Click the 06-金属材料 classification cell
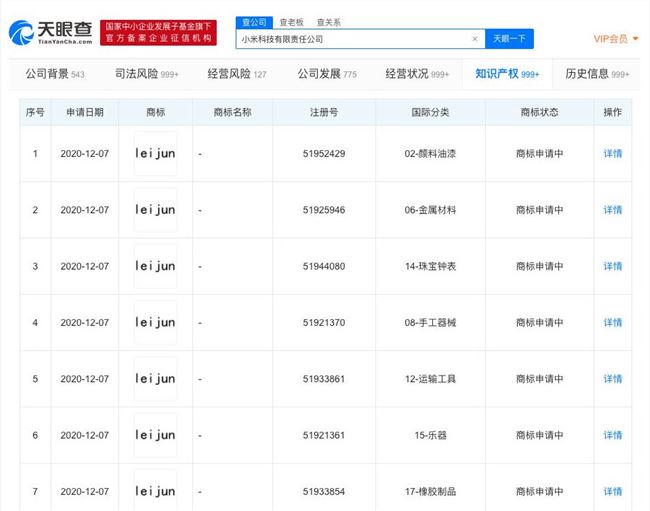 point(430,210)
